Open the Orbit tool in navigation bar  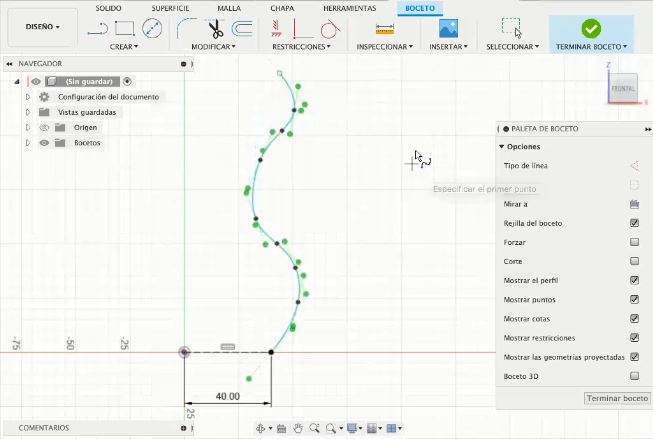[261, 428]
